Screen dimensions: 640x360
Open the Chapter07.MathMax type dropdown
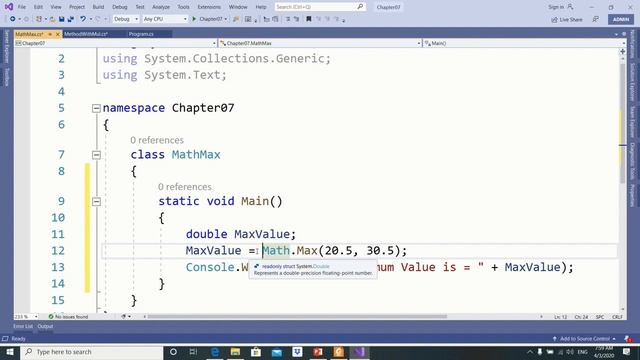pos(320,43)
